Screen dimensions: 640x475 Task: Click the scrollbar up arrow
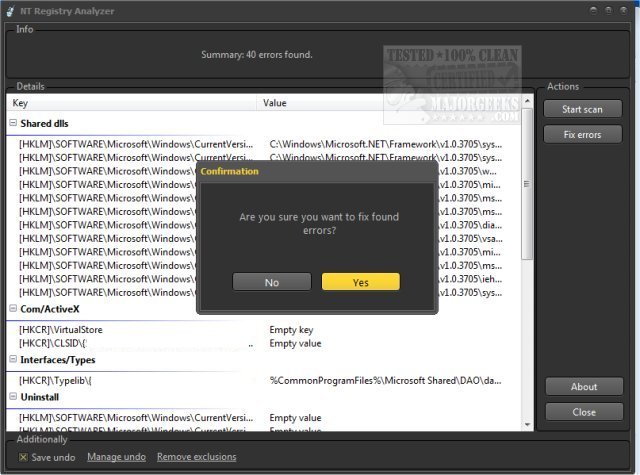coord(527,100)
